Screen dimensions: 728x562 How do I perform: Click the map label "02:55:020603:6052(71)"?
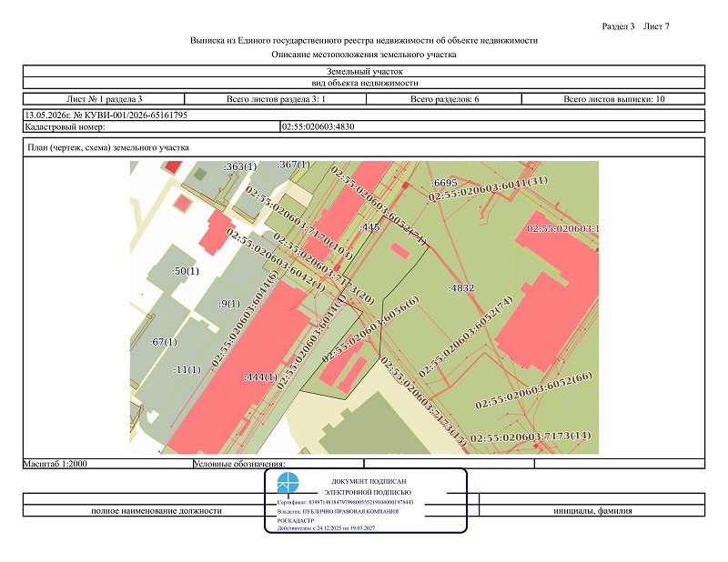click(378, 206)
